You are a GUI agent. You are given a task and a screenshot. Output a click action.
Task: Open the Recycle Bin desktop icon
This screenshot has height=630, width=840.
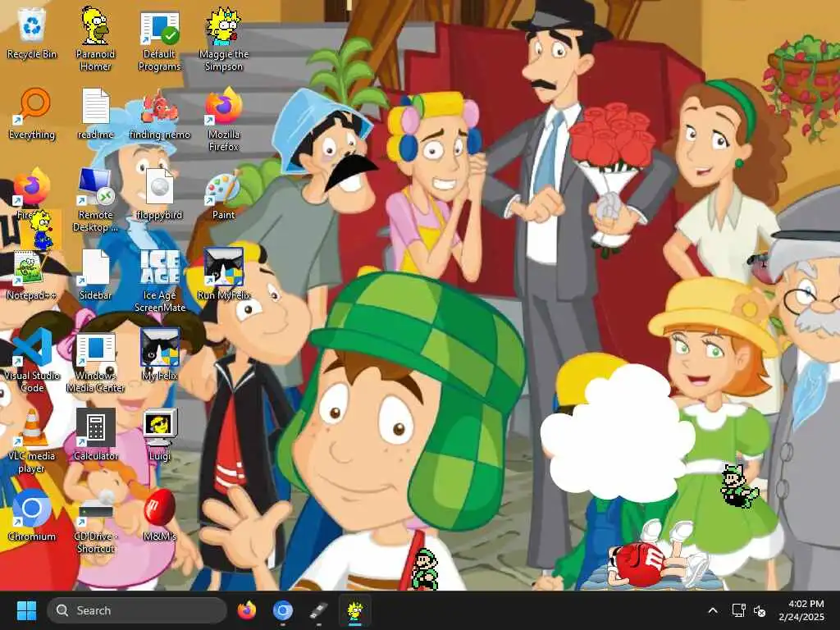click(x=32, y=34)
